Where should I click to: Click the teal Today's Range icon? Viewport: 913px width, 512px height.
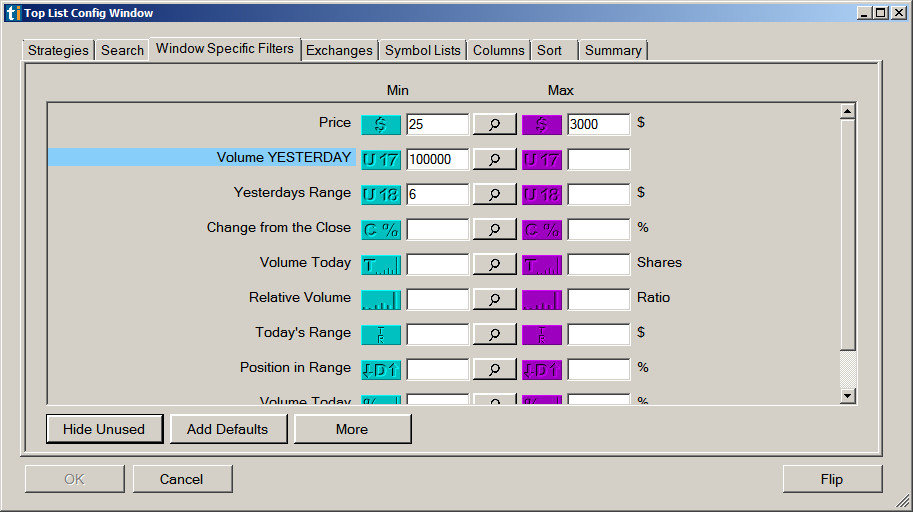click(381, 334)
